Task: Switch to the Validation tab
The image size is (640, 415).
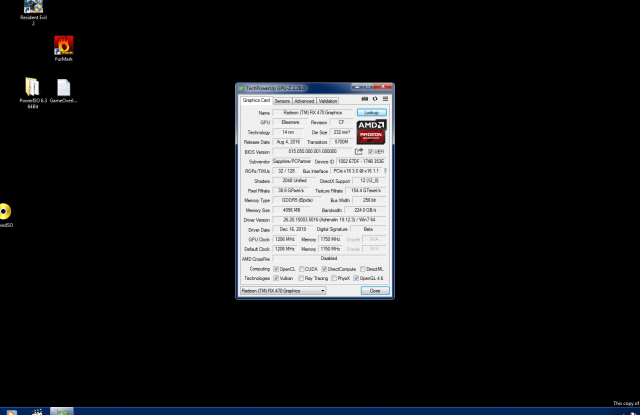Action: coord(328,101)
